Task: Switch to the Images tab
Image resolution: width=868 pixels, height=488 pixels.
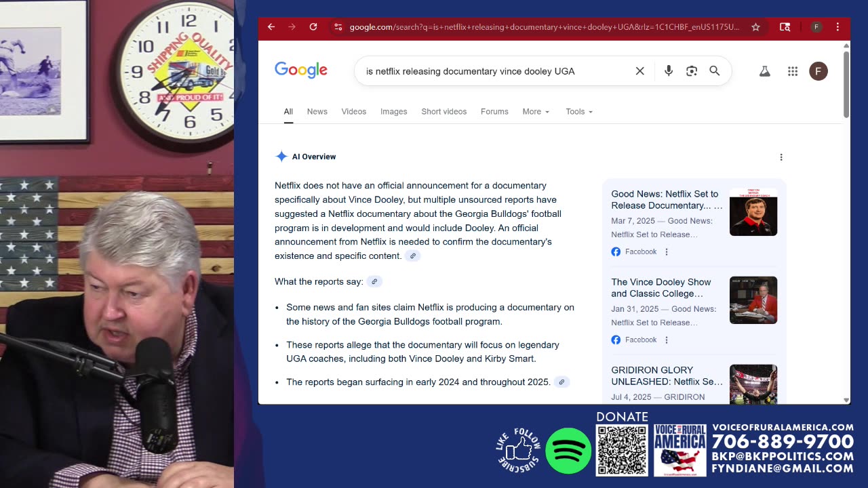Action: [394, 111]
